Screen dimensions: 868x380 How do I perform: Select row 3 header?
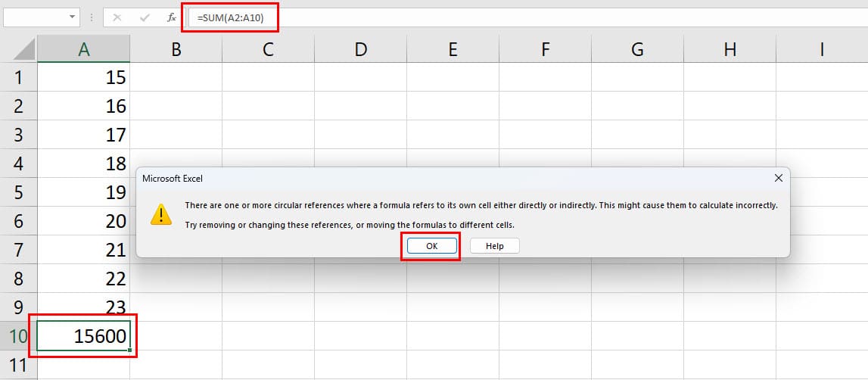click(x=19, y=135)
